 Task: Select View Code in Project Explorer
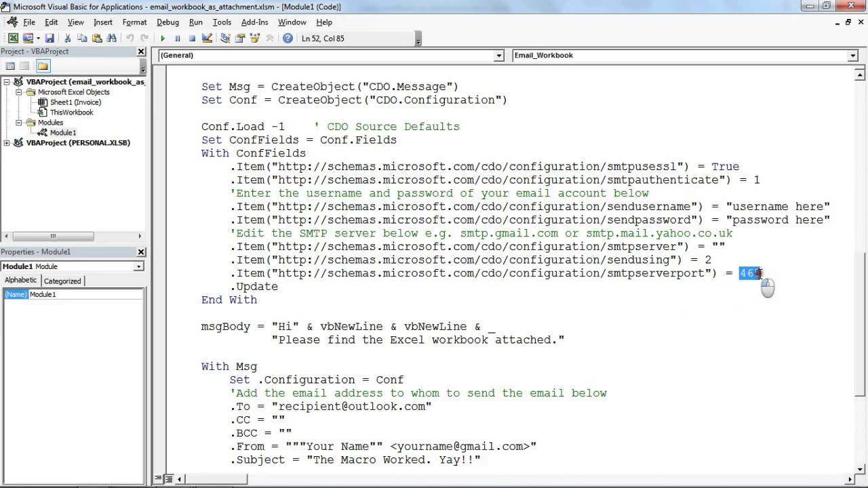(x=10, y=64)
